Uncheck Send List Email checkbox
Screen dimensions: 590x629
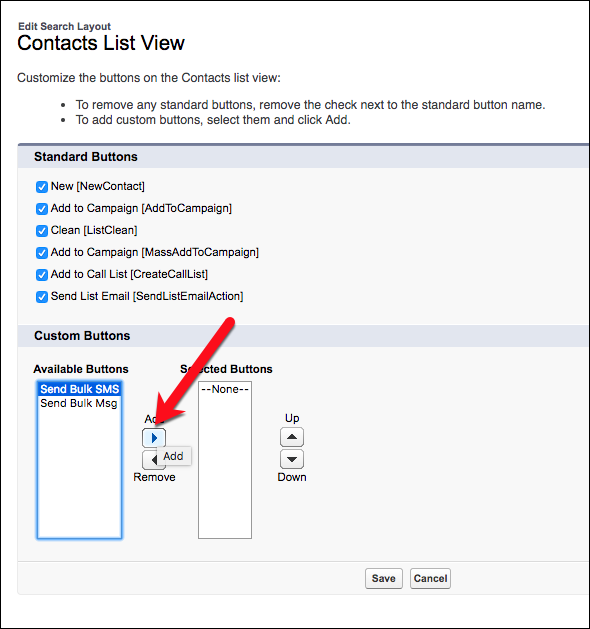[x=42, y=297]
